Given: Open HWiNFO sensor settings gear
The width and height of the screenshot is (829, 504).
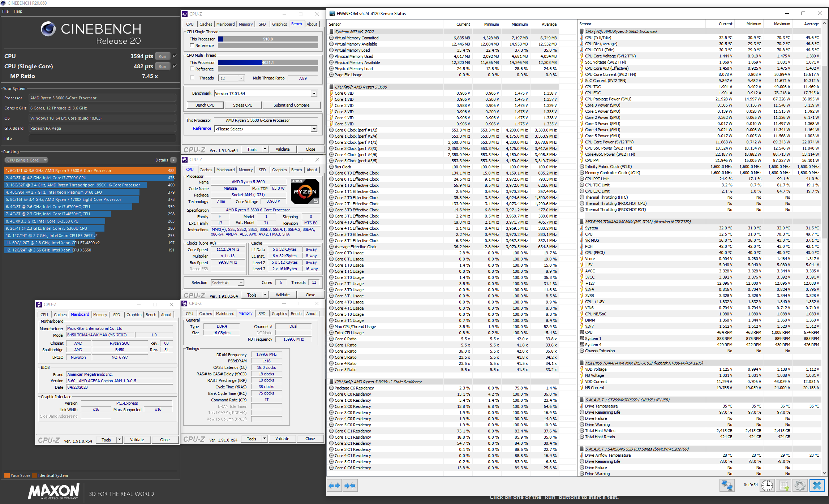Looking at the screenshot, I should click(800, 485).
